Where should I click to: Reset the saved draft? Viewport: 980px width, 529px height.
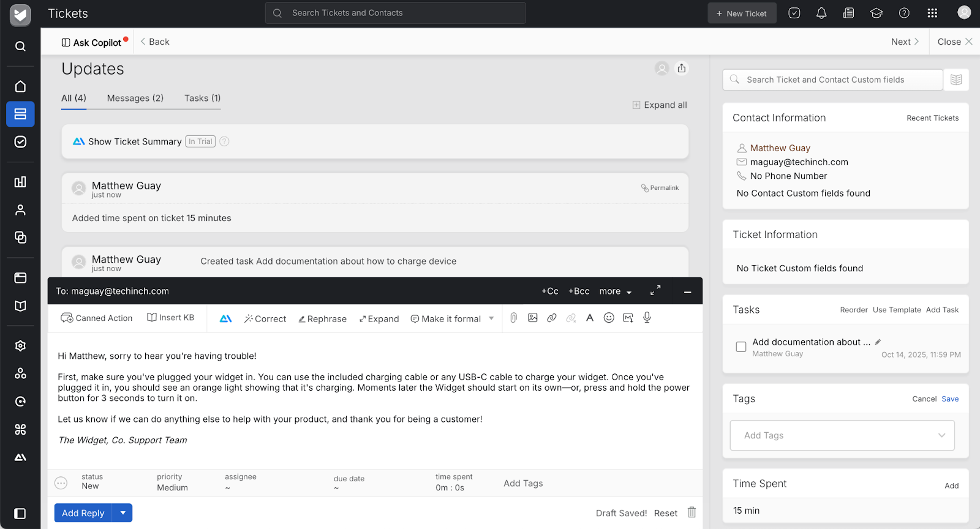coord(666,513)
